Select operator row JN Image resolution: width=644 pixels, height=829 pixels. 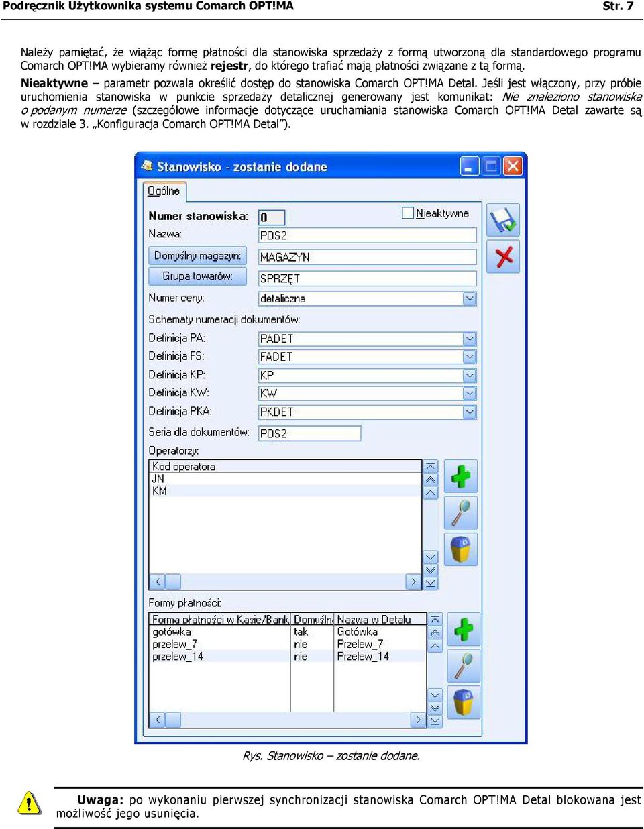[285, 479]
